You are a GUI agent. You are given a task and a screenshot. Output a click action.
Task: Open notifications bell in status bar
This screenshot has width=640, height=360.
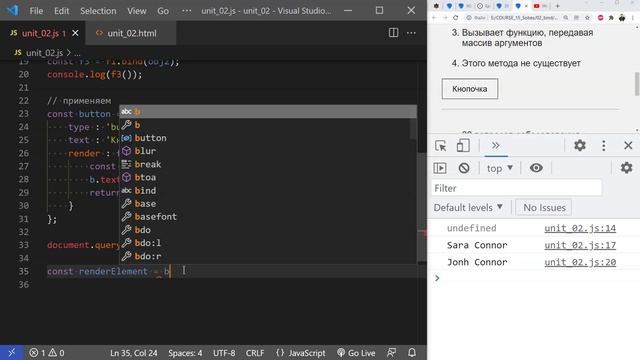click(412, 352)
